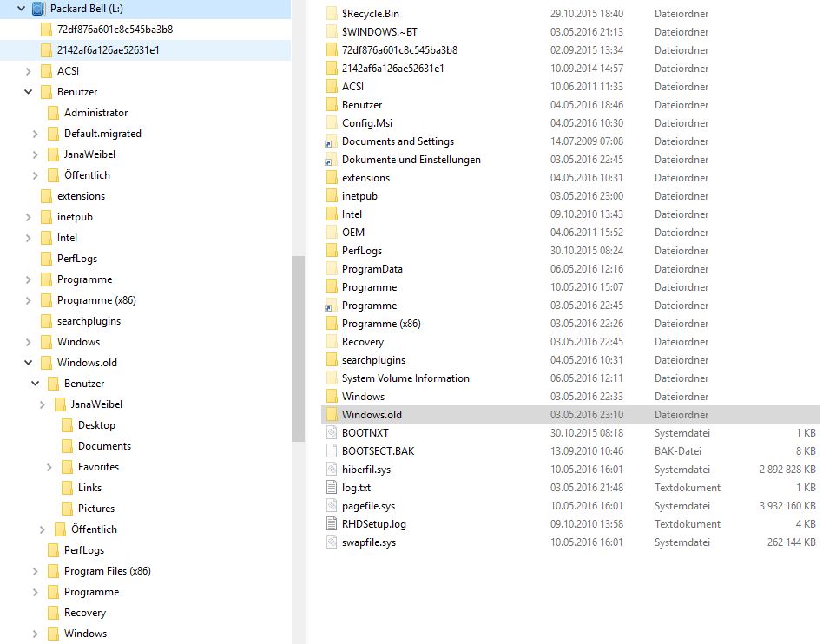Select 2142af6a126ae52631e1 in the tree
Viewport: 836px width, 644px height.
tap(108, 50)
